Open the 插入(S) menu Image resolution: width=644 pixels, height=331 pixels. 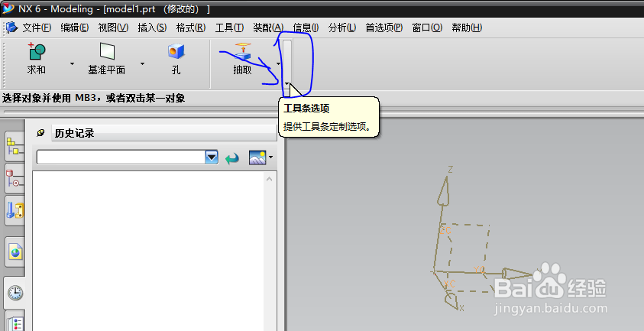[152, 28]
